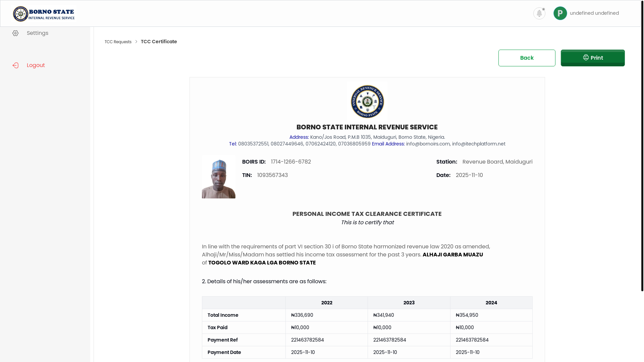This screenshot has width=644, height=362.
Task: Click the breadcrumb chevron separator
Action: 136,42
